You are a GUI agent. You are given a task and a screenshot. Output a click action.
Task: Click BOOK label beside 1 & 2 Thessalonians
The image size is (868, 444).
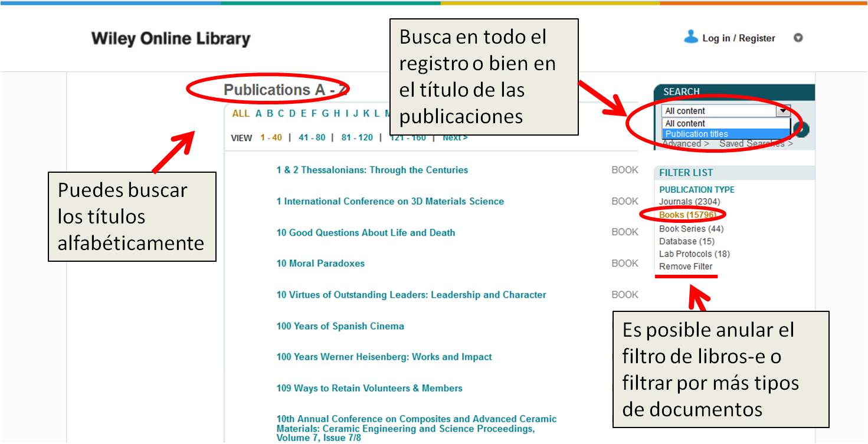pyautogui.click(x=625, y=170)
